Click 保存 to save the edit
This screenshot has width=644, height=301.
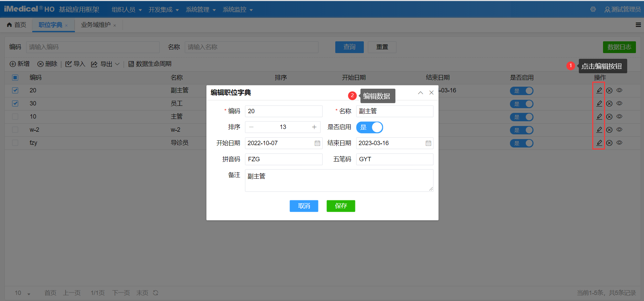341,206
